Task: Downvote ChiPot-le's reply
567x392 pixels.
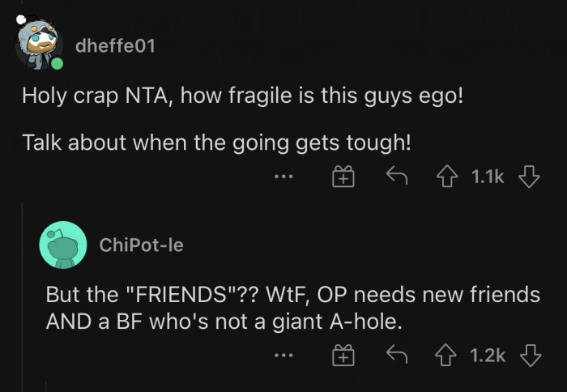Action: coord(529,356)
